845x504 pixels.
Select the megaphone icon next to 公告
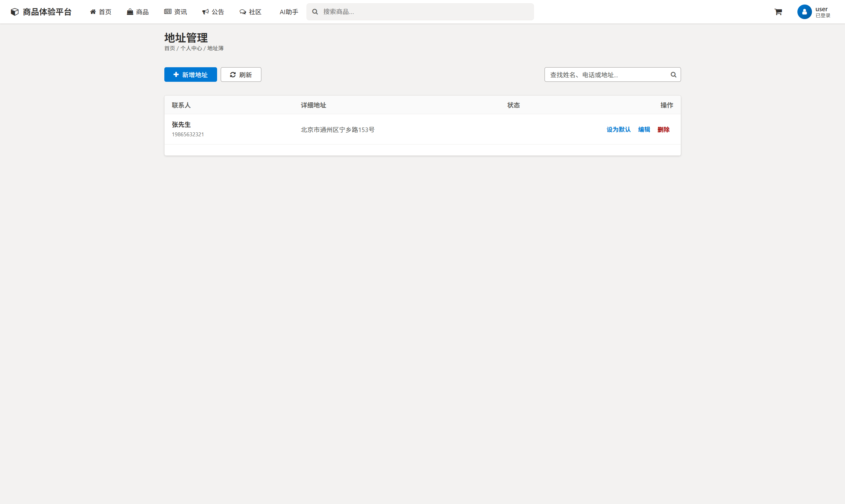coord(205,12)
